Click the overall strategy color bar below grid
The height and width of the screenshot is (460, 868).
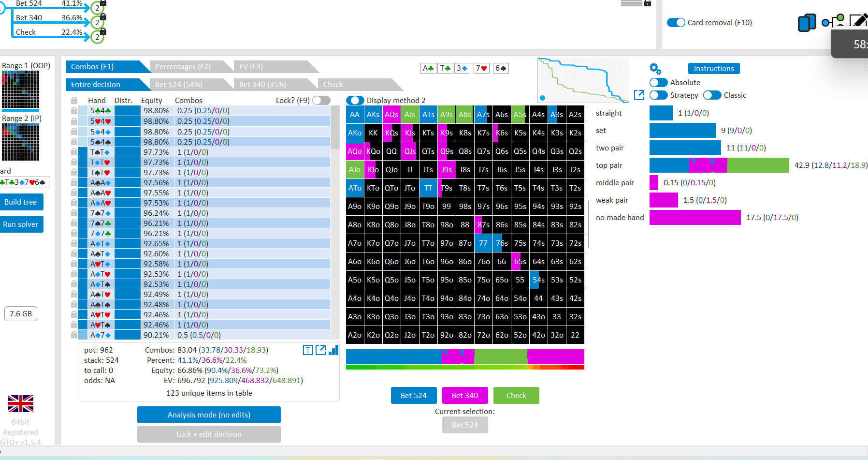465,357
